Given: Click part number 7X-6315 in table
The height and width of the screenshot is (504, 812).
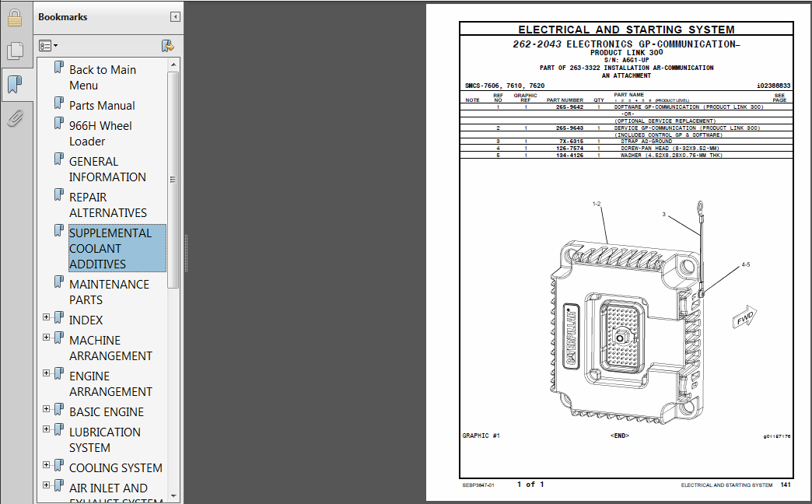Looking at the screenshot, I should [x=571, y=142].
